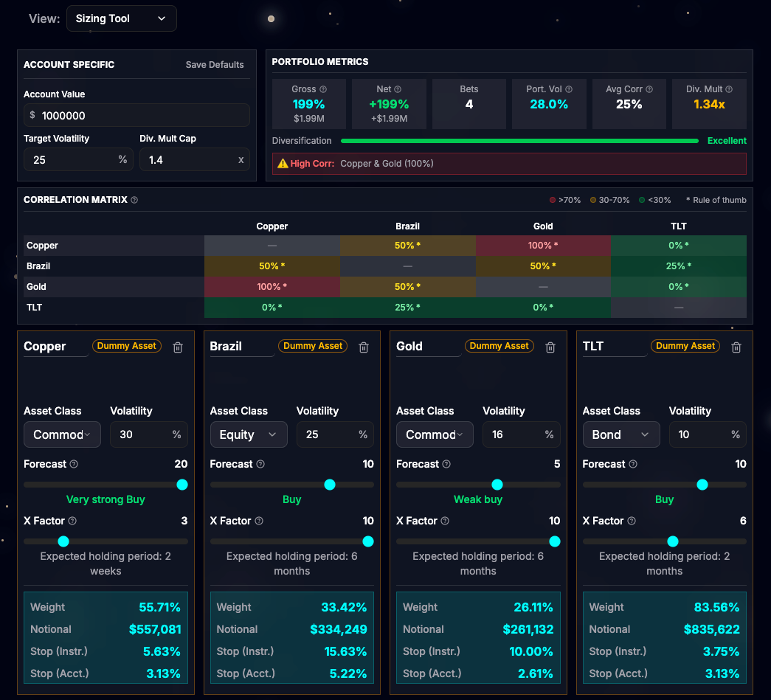Click the Dummy Asset badge on Gold

(x=499, y=345)
